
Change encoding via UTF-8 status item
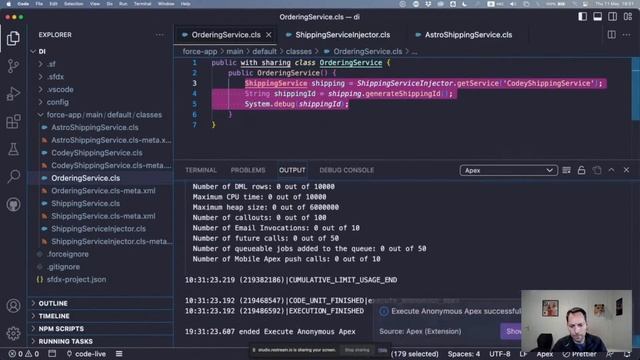pyautogui.click(x=500, y=354)
